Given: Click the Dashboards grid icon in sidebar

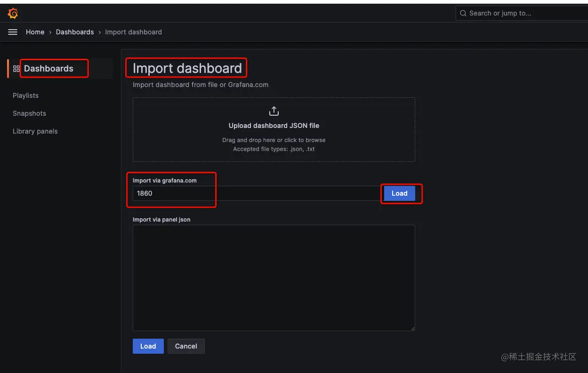Looking at the screenshot, I should tap(16, 69).
